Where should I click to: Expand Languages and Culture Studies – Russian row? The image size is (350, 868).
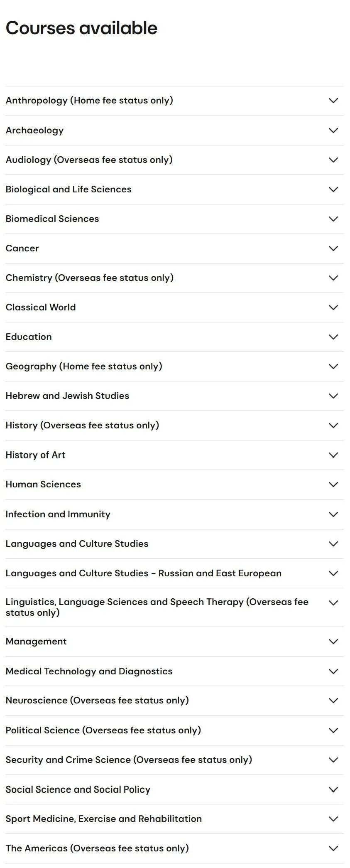[x=174, y=573]
